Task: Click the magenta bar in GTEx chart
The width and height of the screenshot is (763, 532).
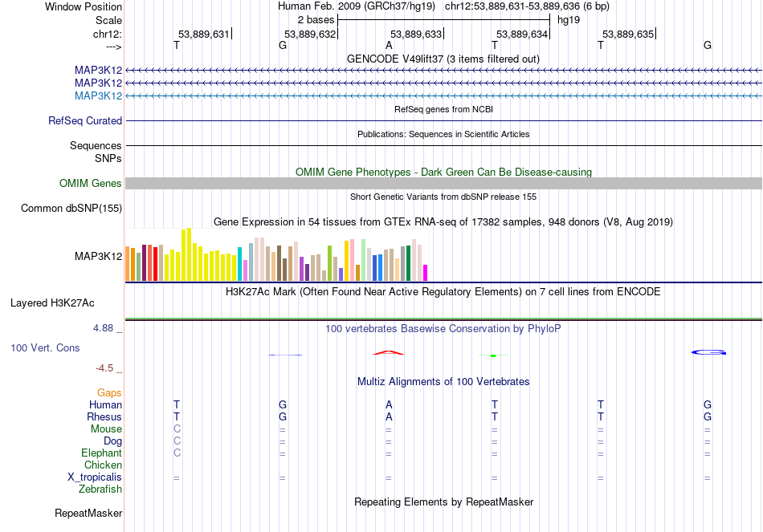Action: (x=426, y=273)
